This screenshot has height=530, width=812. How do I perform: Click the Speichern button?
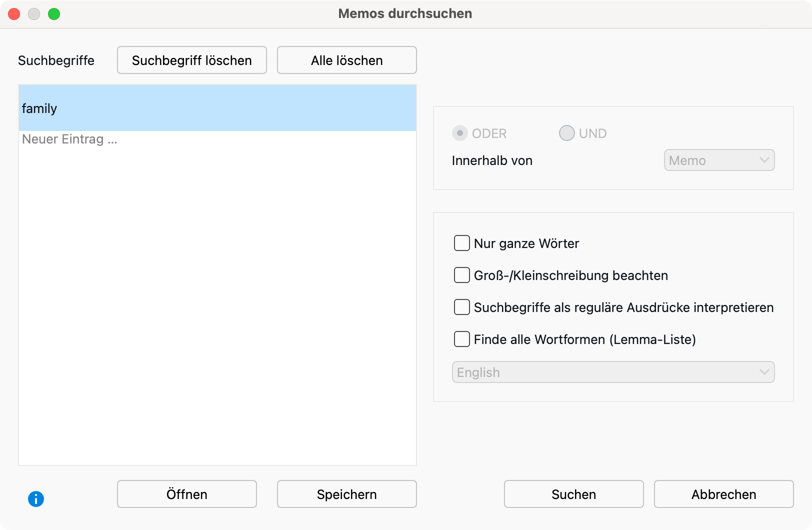pyautogui.click(x=347, y=494)
